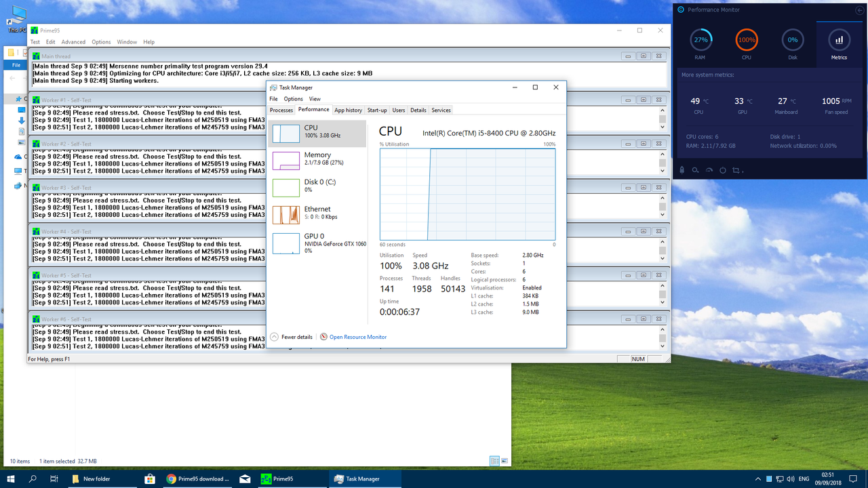The image size is (868, 488).
Task: Click the Worker #4 Self-Test window icon
Action: pyautogui.click(x=36, y=231)
